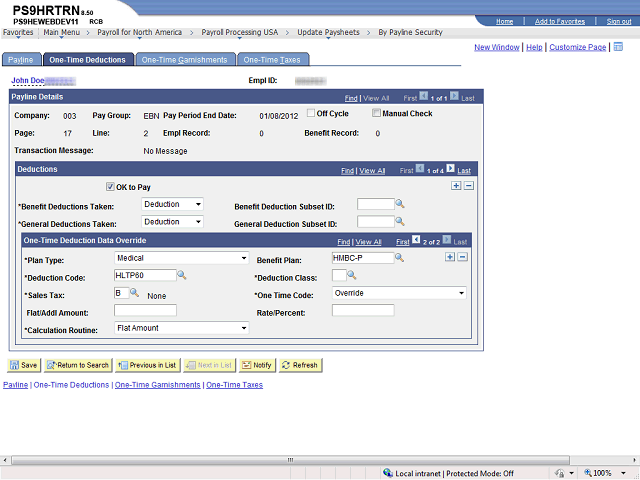Screen dimensions: 640x480
Task: Click View All in Deductions header
Action: pyautogui.click(x=372, y=171)
